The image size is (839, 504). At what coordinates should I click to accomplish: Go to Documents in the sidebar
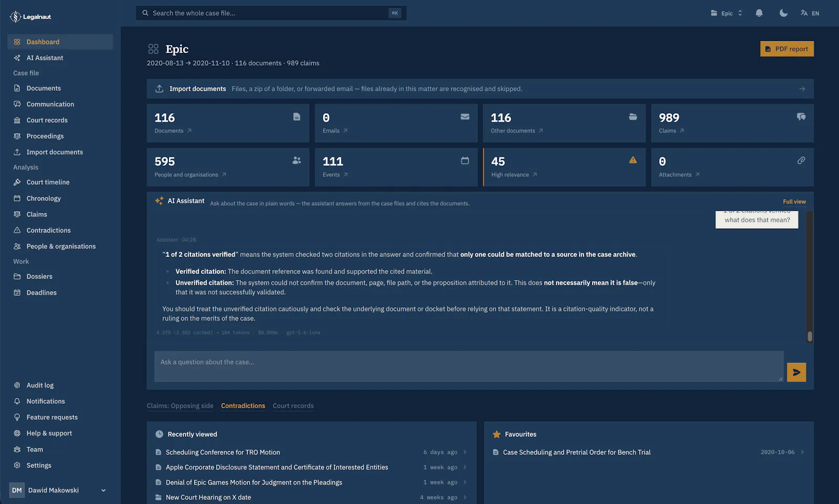click(x=60, y=88)
